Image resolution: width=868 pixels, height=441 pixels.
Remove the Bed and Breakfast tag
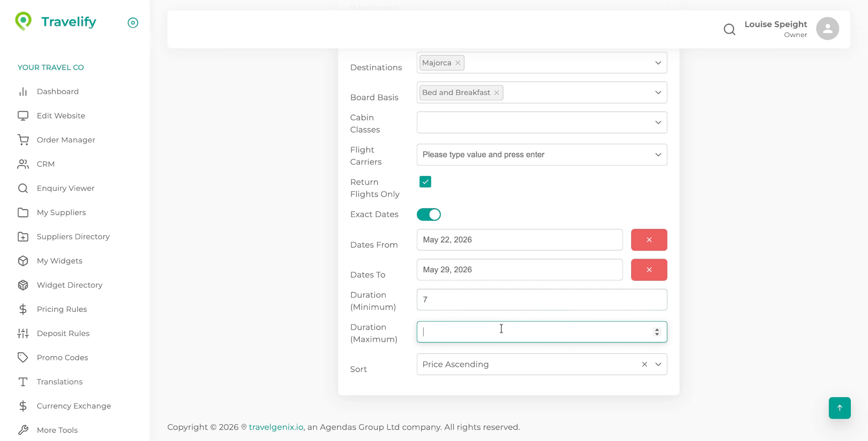(x=497, y=93)
